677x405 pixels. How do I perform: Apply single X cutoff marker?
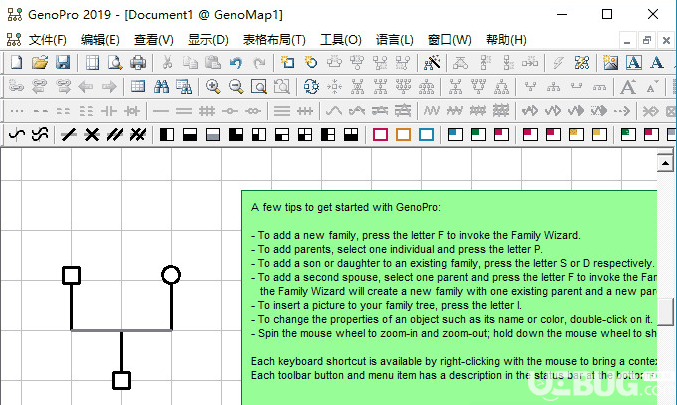click(x=92, y=135)
